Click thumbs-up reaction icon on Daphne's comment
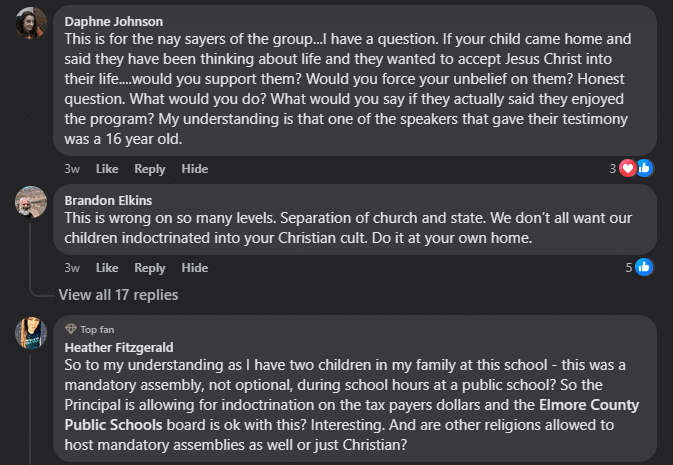Viewport: 673px width, 465px height. [x=645, y=168]
